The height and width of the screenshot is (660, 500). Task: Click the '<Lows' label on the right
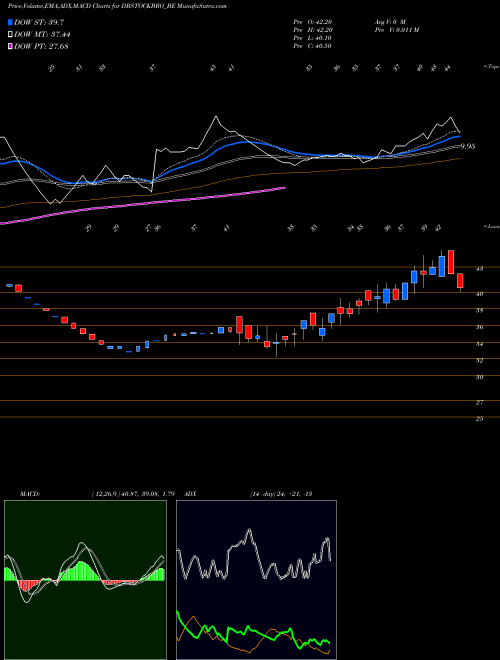pyautogui.click(x=491, y=226)
